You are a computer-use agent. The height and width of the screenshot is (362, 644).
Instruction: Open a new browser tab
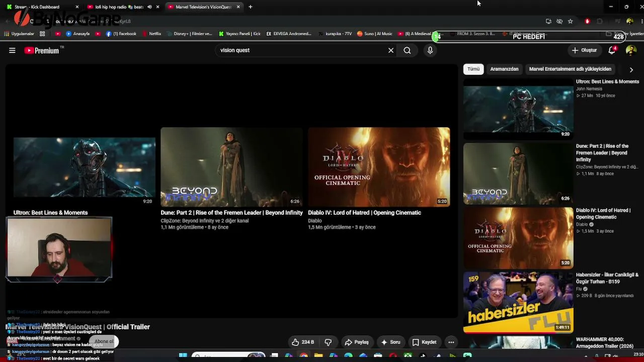(251, 7)
